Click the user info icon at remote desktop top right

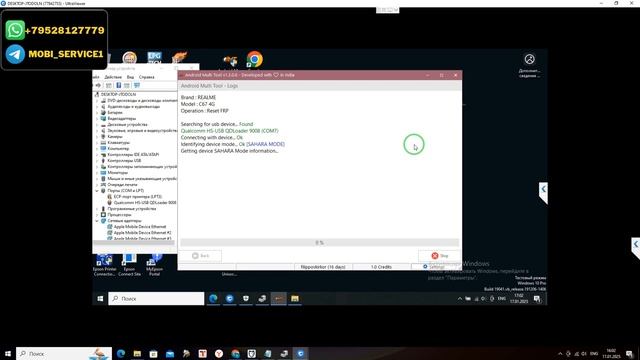[529, 59]
